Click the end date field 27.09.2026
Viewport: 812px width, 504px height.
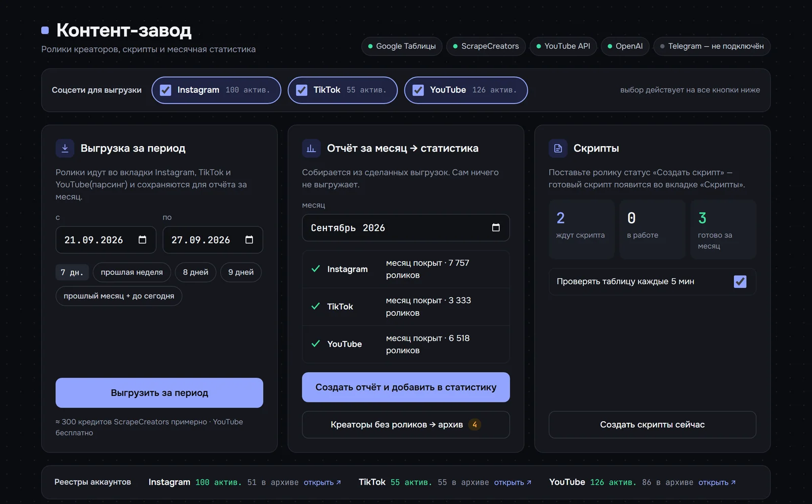pyautogui.click(x=213, y=240)
